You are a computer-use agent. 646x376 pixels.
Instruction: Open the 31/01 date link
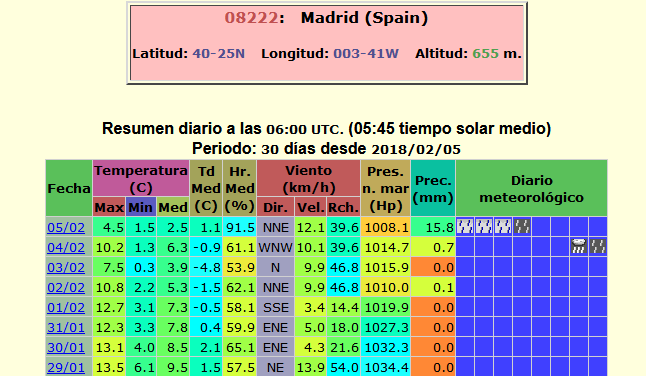pos(66,327)
